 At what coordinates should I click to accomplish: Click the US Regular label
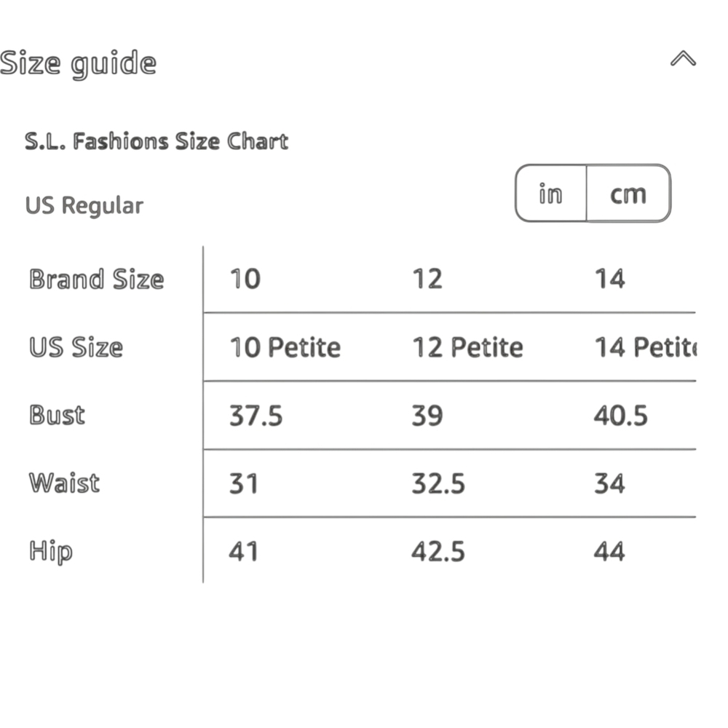84,206
